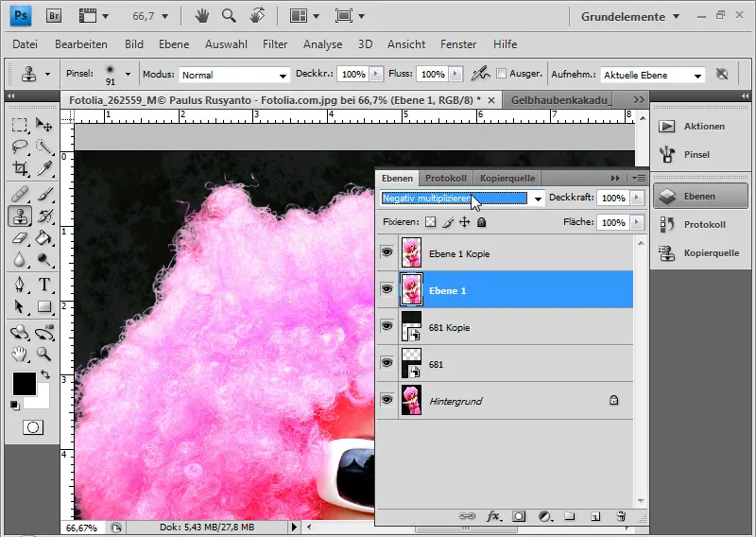Launch Adobe Bridge
The height and width of the screenshot is (537, 756).
pyautogui.click(x=54, y=16)
